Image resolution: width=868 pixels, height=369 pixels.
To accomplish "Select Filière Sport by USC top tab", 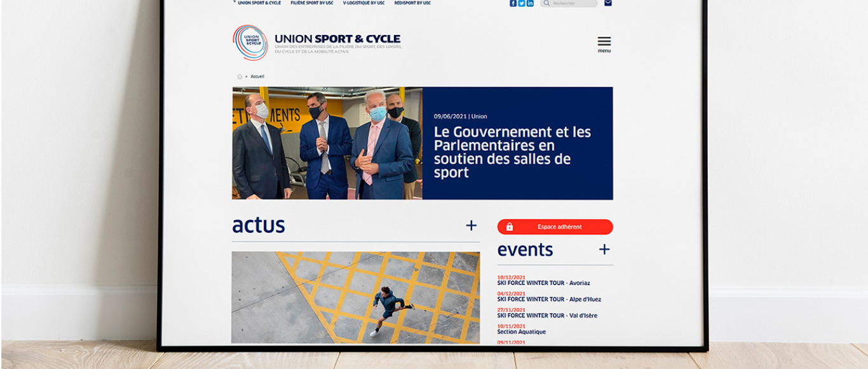I will 312,3.
